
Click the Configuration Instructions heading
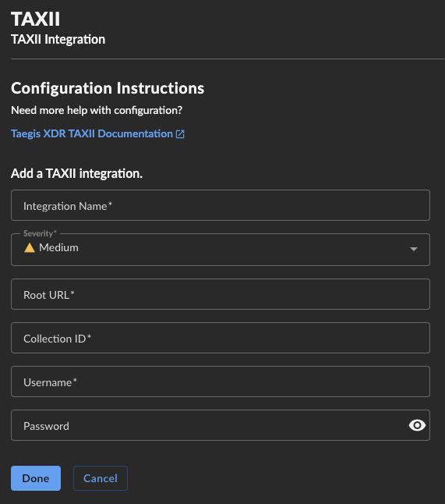coord(108,88)
